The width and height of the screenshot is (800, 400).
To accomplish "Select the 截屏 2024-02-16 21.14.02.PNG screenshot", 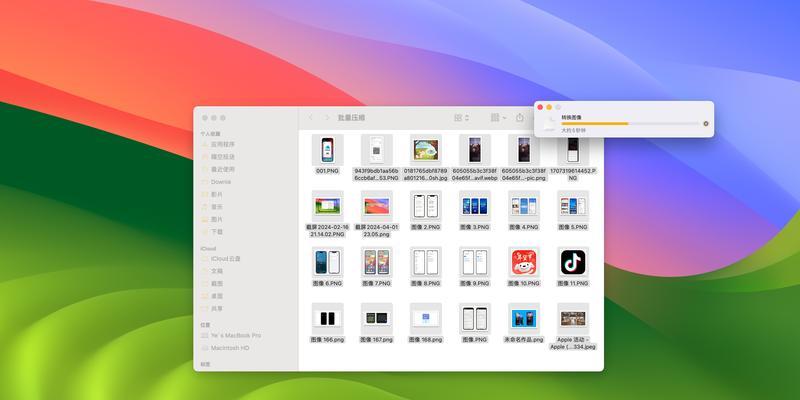I will [328, 206].
